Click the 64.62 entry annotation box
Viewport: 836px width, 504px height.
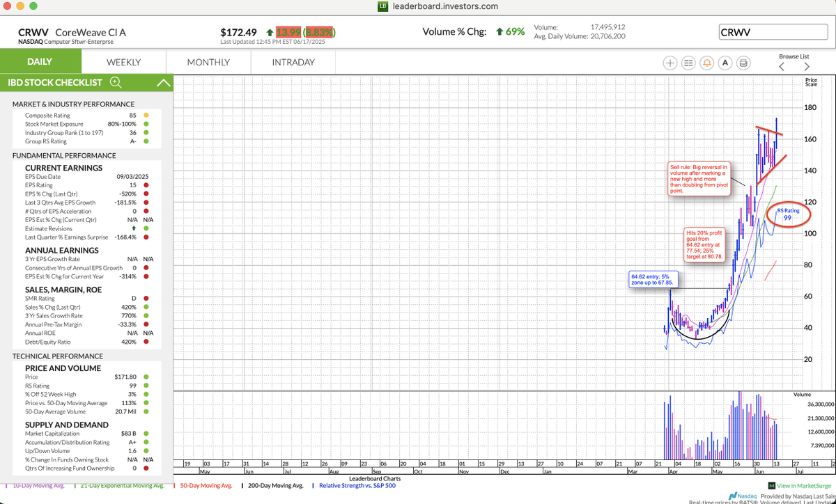pos(652,280)
